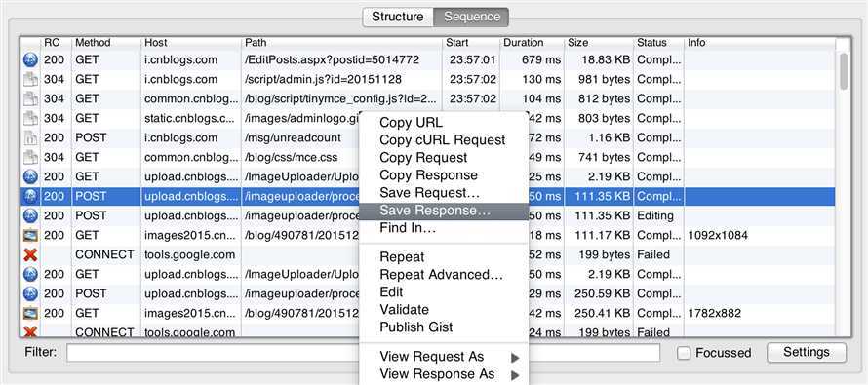
Task: Open Find In… from context menu
Action: [408, 228]
